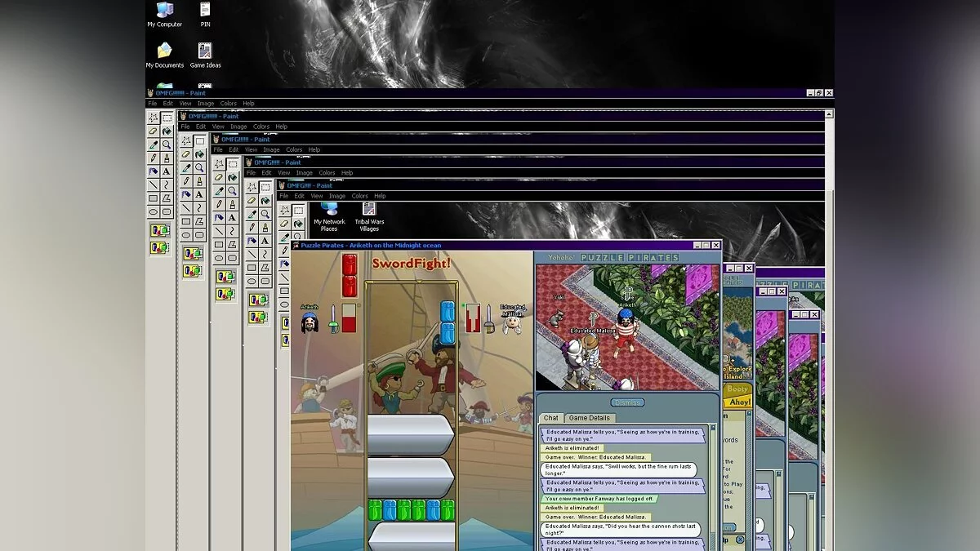Open the Colors menu in the outermost Paint window
This screenshot has height=551, width=980.
click(228, 104)
